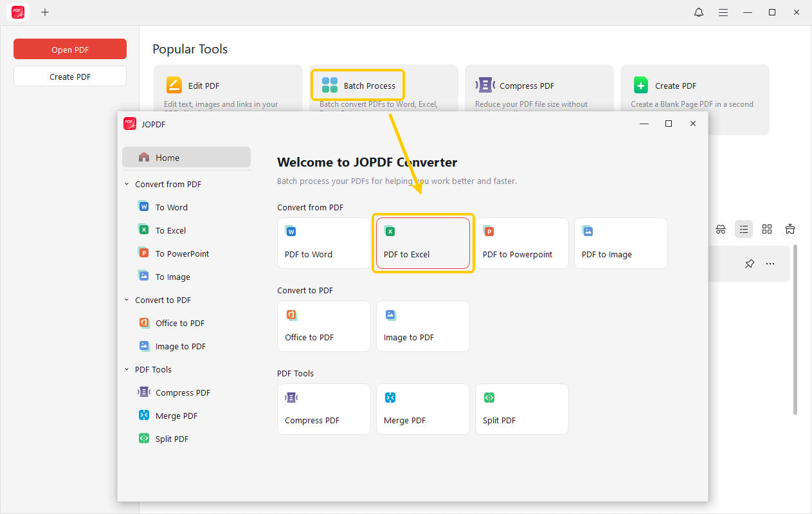Click the Create PDF sidebar button
This screenshot has width=812, height=514.
click(x=70, y=77)
